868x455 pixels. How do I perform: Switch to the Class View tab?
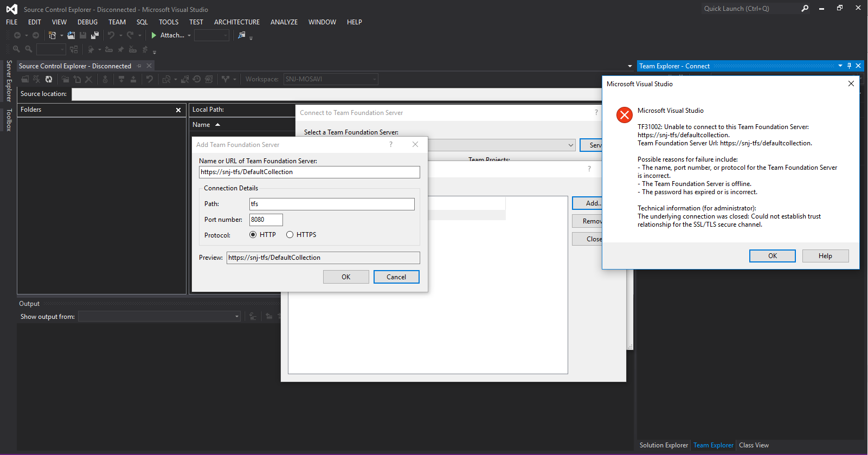(x=754, y=445)
